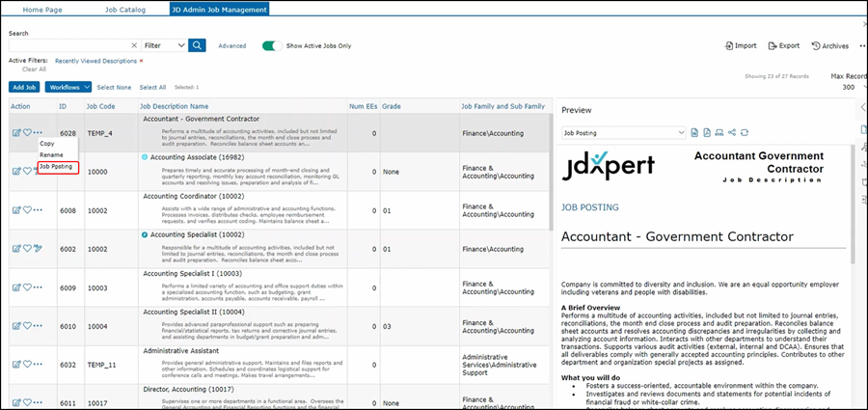Select Copy in the context menu
This screenshot has width=868, height=410.
coord(47,143)
